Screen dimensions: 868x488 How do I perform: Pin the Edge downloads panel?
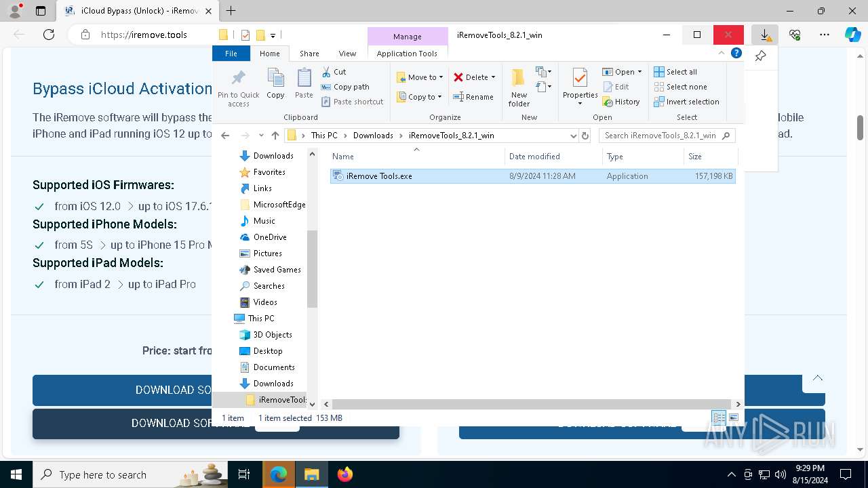(x=760, y=56)
